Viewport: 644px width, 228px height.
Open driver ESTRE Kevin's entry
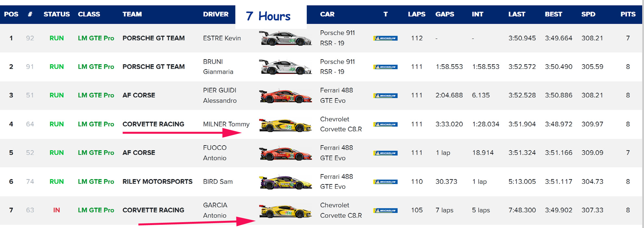coord(222,38)
